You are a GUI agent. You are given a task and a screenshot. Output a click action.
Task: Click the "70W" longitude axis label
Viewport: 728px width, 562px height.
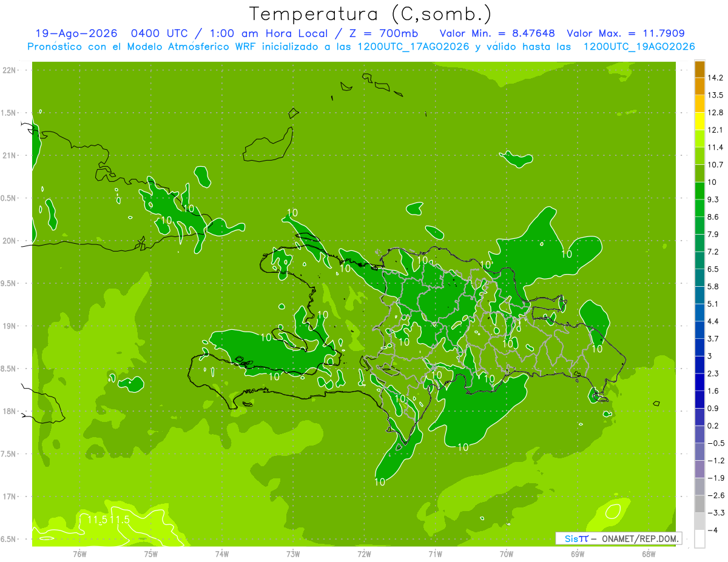coord(507,554)
